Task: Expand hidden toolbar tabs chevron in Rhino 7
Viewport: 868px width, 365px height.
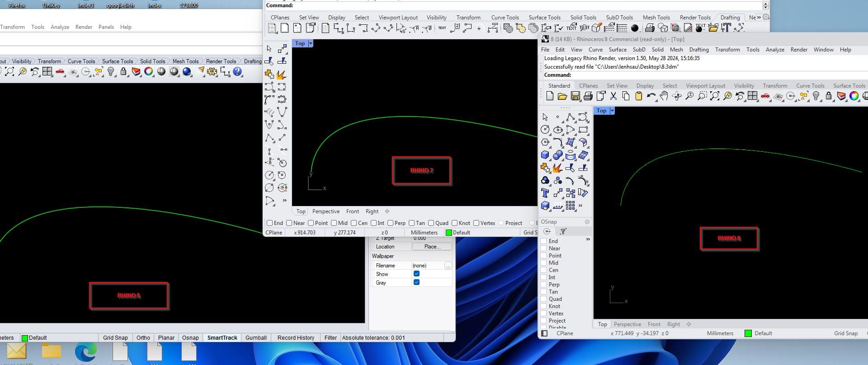Action: pyautogui.click(x=759, y=17)
